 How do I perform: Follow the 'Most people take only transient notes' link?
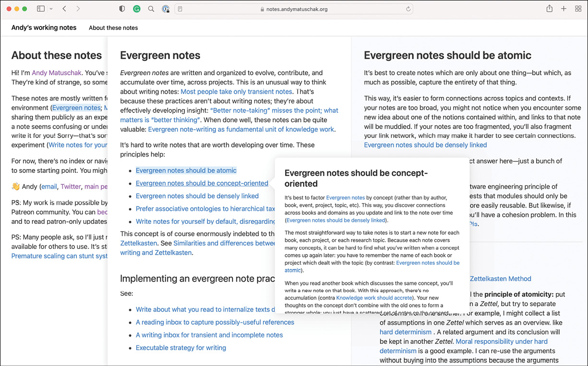(236, 91)
